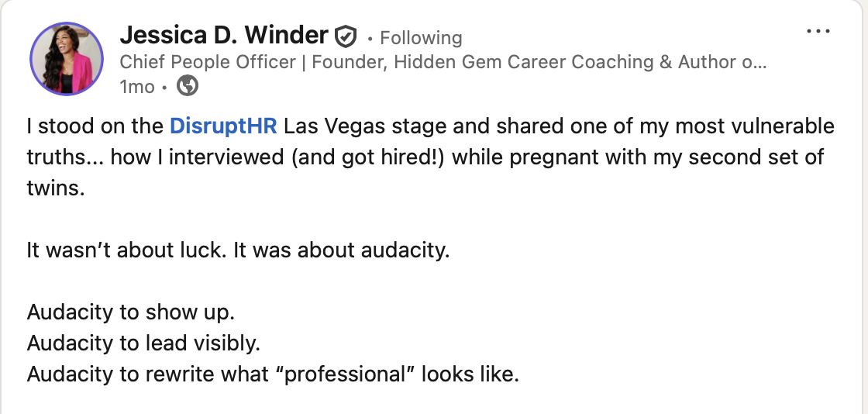Click the globe public visibility icon
The image size is (868, 414).
[x=187, y=86]
